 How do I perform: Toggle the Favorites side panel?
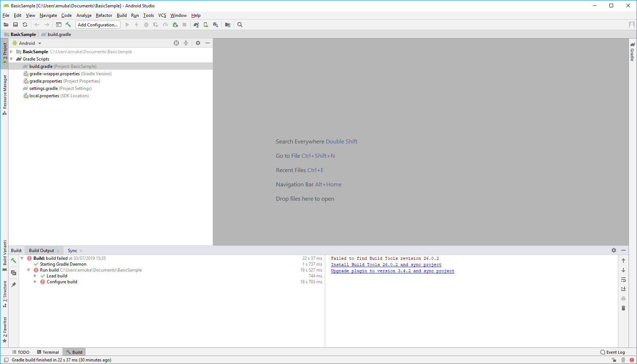coord(5,330)
